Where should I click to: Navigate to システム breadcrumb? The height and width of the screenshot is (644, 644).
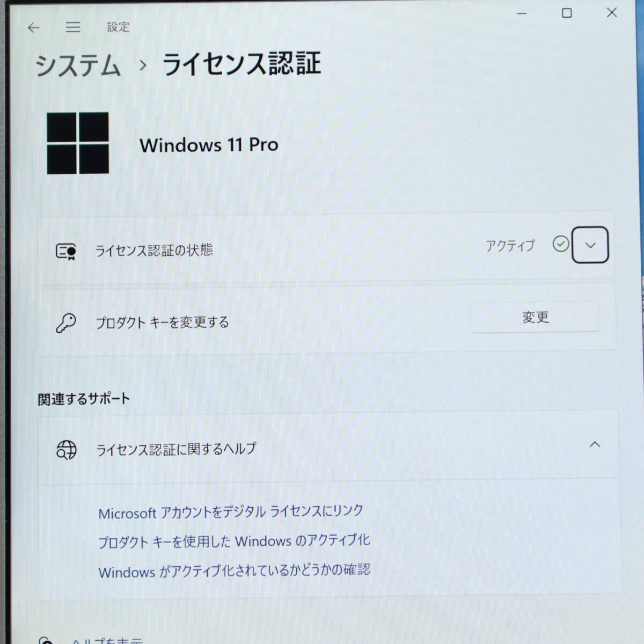(x=78, y=65)
